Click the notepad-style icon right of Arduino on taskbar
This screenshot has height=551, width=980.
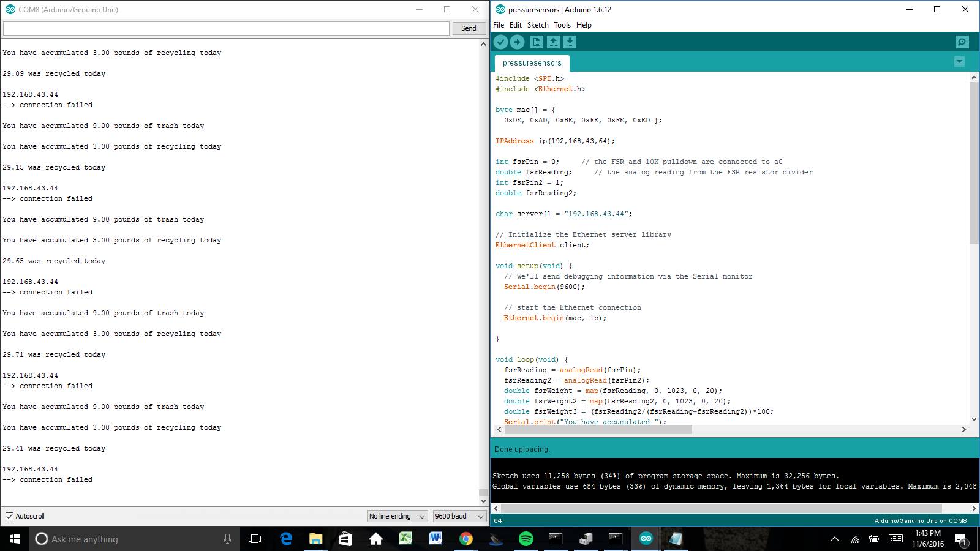676,539
